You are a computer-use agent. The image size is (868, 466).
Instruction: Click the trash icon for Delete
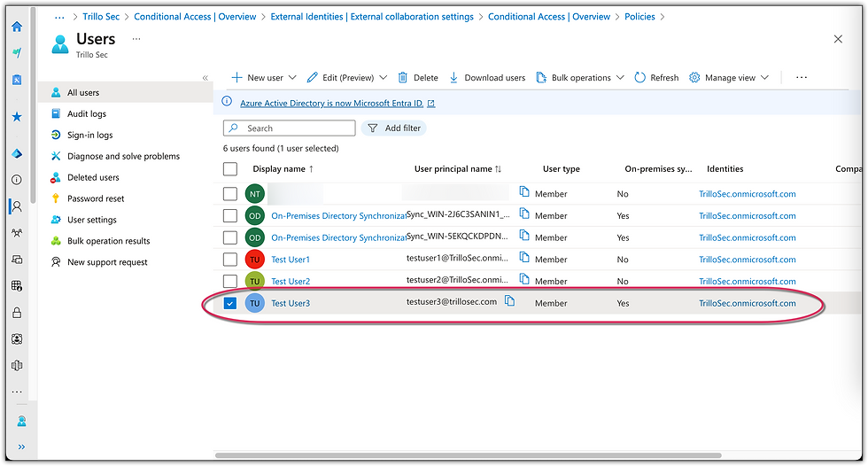tap(403, 77)
